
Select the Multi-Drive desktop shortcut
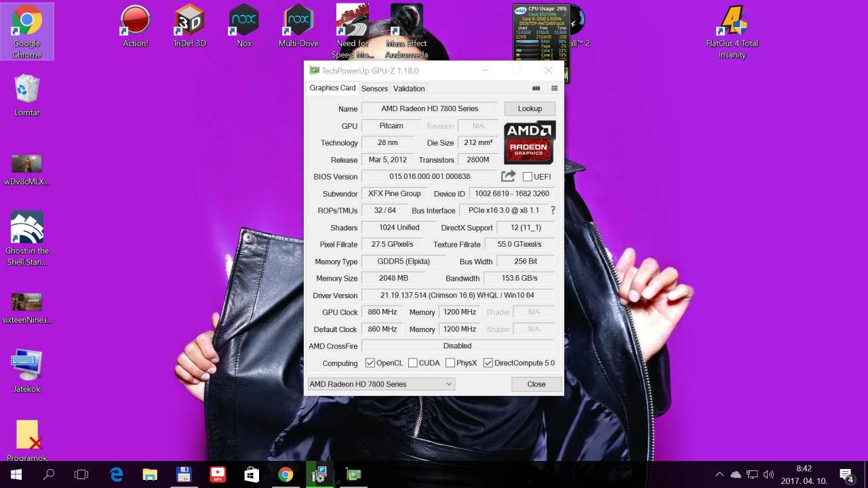pos(298,27)
